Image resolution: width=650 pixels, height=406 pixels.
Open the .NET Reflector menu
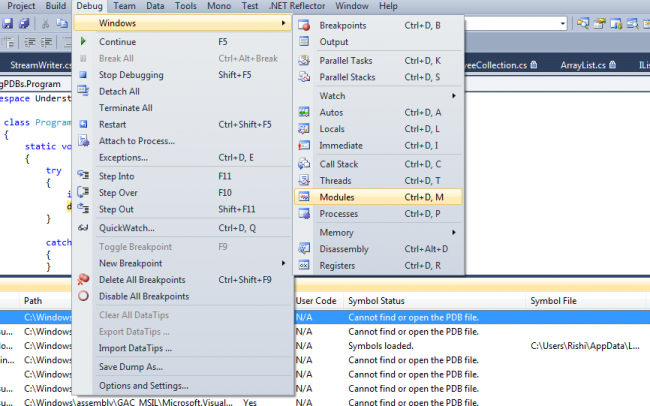[297, 6]
